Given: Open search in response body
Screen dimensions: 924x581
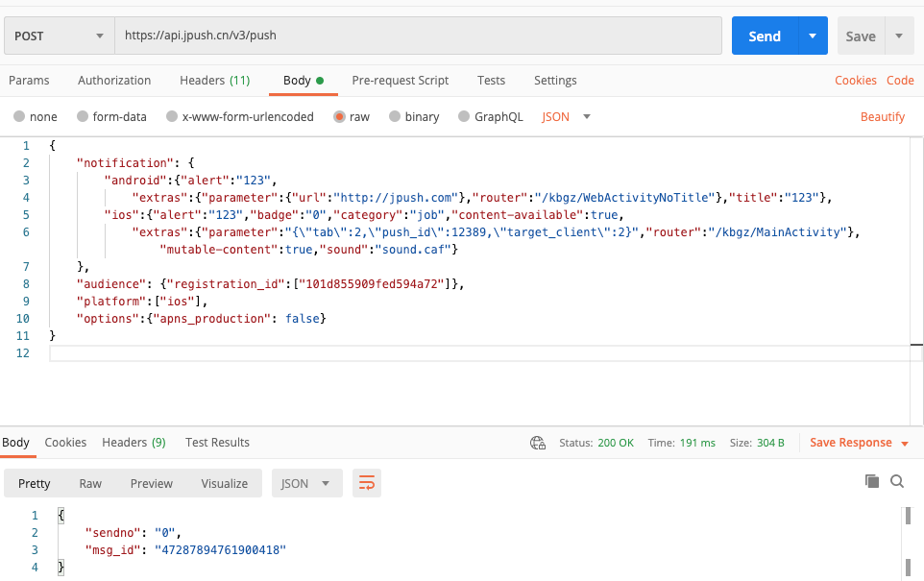Looking at the screenshot, I should coord(897,481).
